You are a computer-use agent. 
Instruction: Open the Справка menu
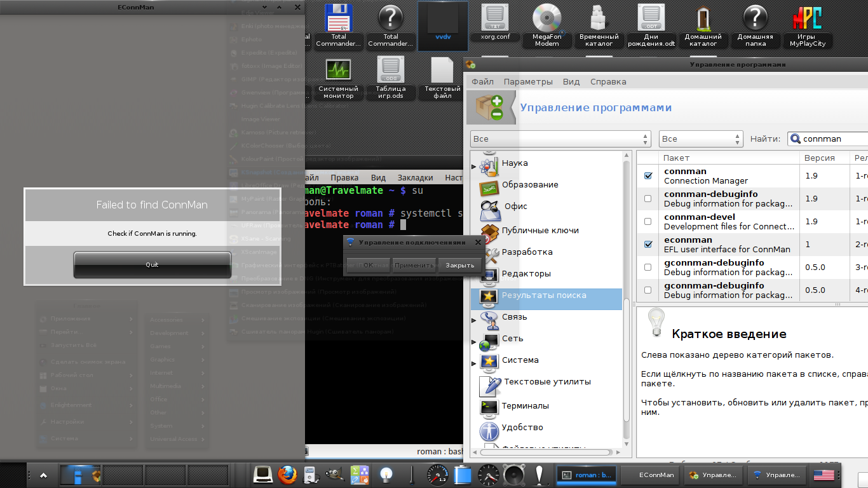(608, 82)
